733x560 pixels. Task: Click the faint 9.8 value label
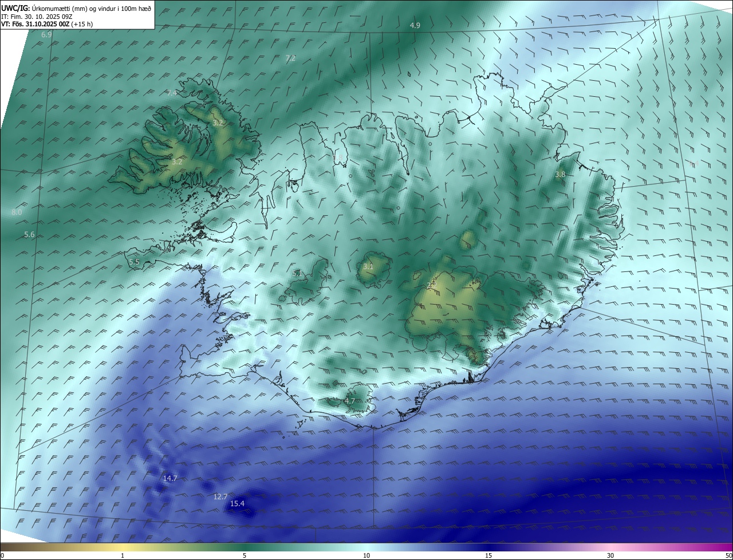click(x=337, y=158)
